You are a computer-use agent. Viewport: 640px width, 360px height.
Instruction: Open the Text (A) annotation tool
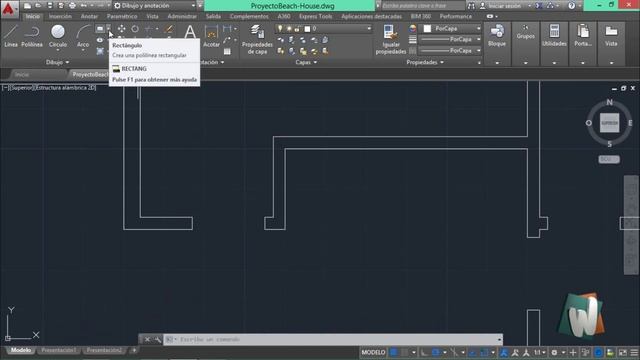pos(190,32)
